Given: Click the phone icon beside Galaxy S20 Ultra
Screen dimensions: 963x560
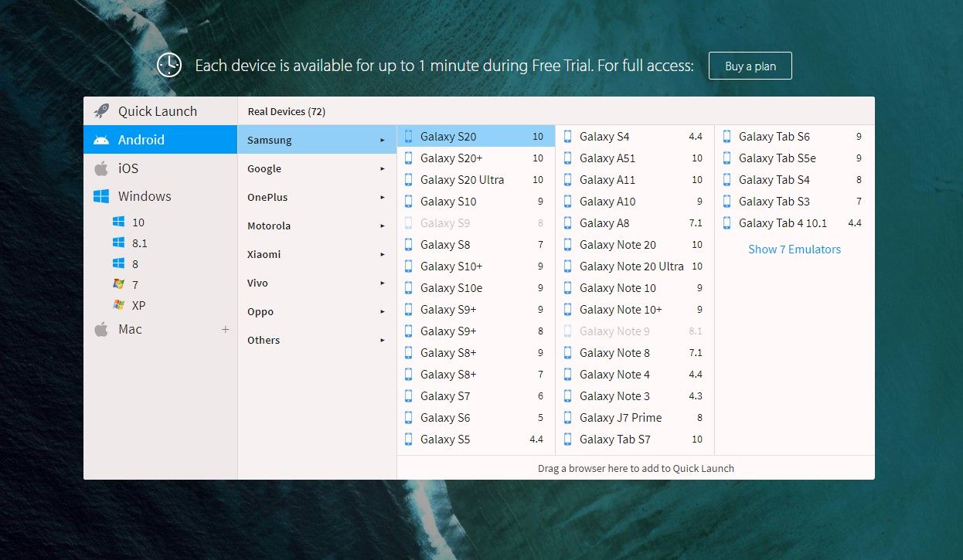Looking at the screenshot, I should [409, 180].
